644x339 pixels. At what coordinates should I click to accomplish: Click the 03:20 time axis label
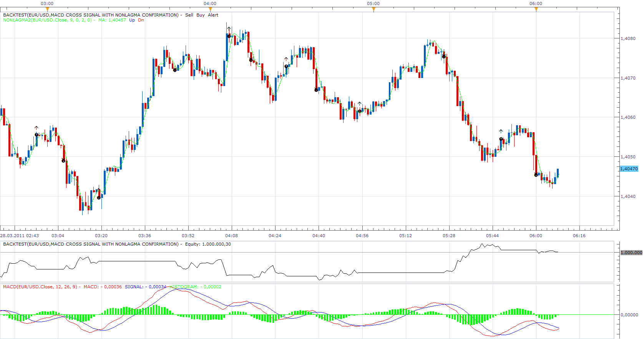(x=101, y=236)
